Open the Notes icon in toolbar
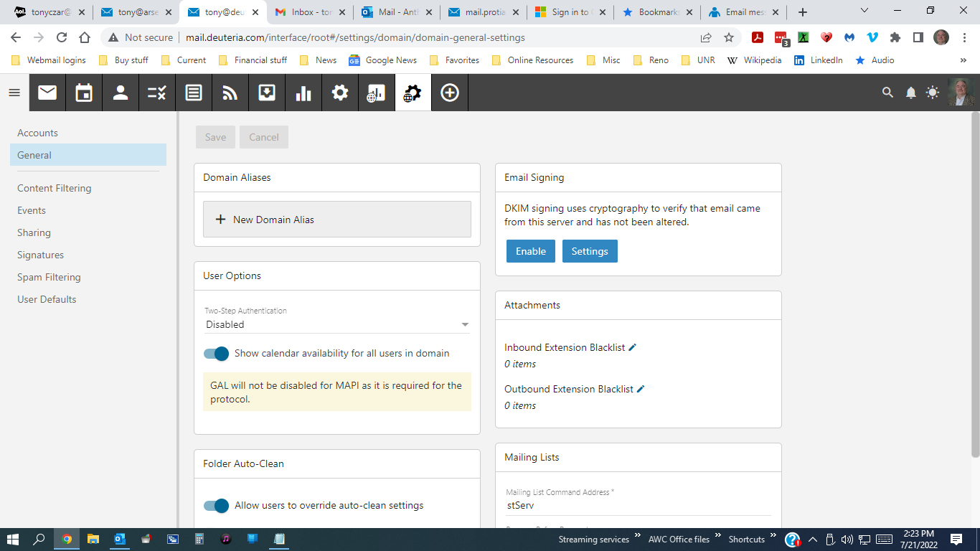 pyautogui.click(x=194, y=93)
